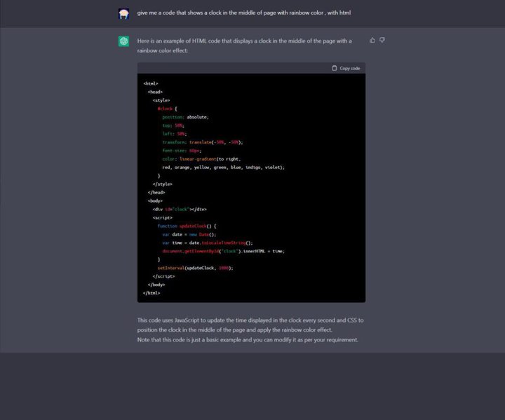This screenshot has width=505, height=420.
Task: Click the '</style>' closing tag line
Action: point(162,184)
